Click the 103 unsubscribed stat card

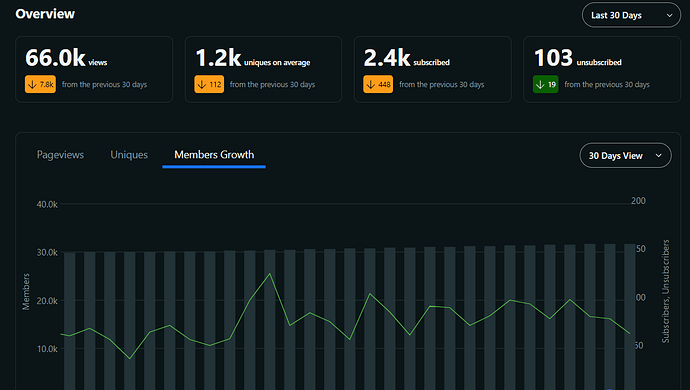tap(602, 70)
